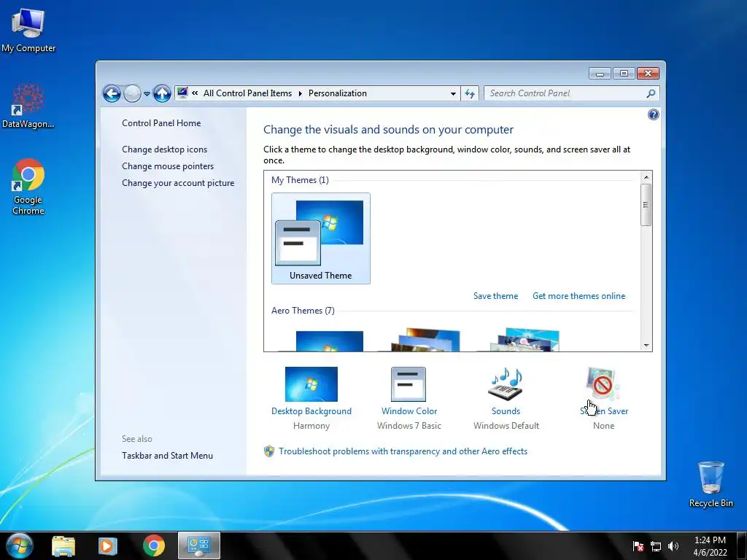Click the volume speaker tray icon
The image size is (747, 560).
pyautogui.click(x=673, y=546)
